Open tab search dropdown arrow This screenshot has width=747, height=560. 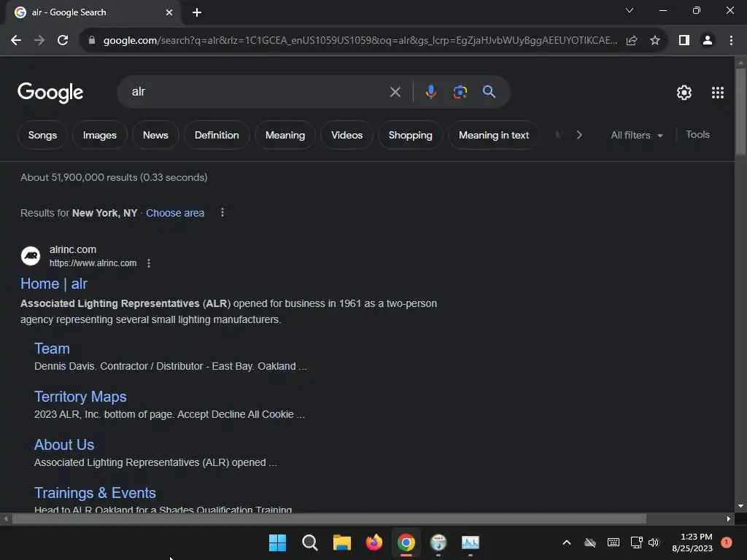[x=630, y=10]
